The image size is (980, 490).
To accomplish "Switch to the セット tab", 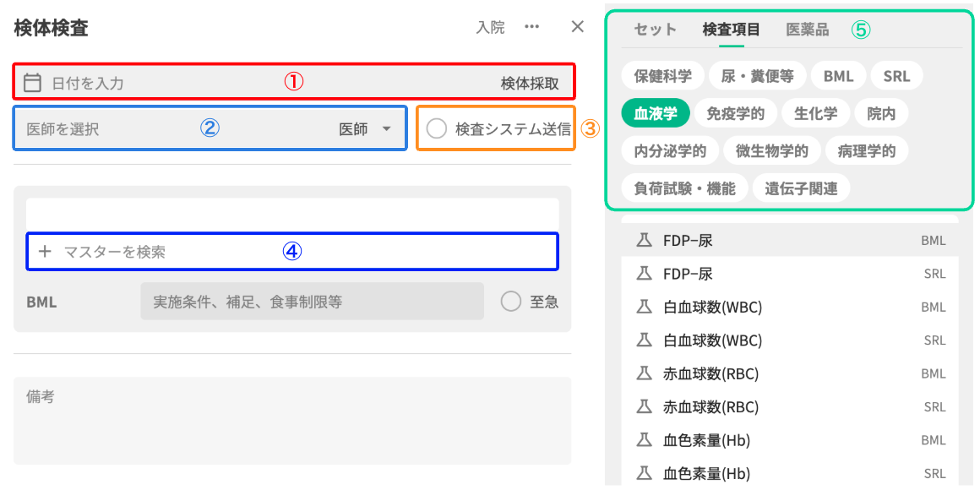I will [x=656, y=30].
